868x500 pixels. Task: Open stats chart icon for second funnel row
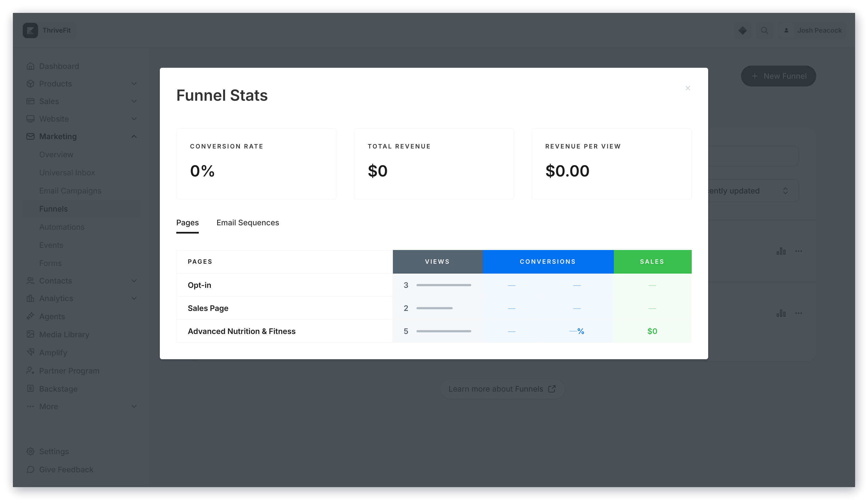[781, 313]
